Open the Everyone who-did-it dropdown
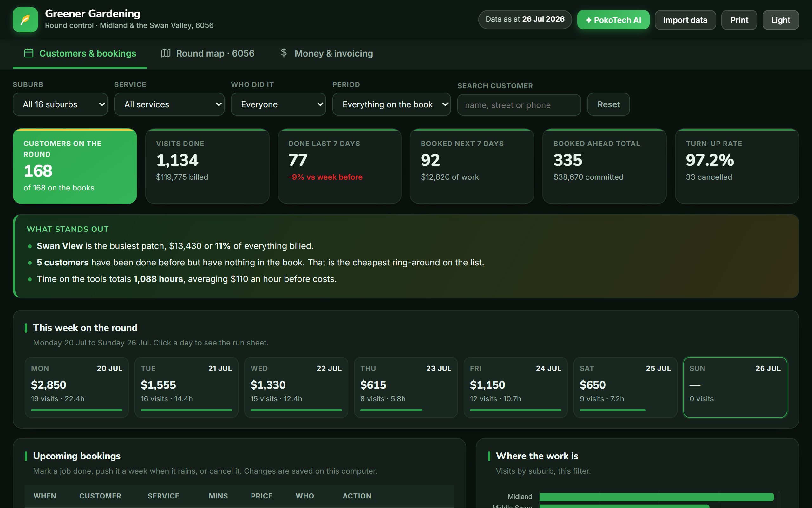812x508 pixels. coord(278,104)
